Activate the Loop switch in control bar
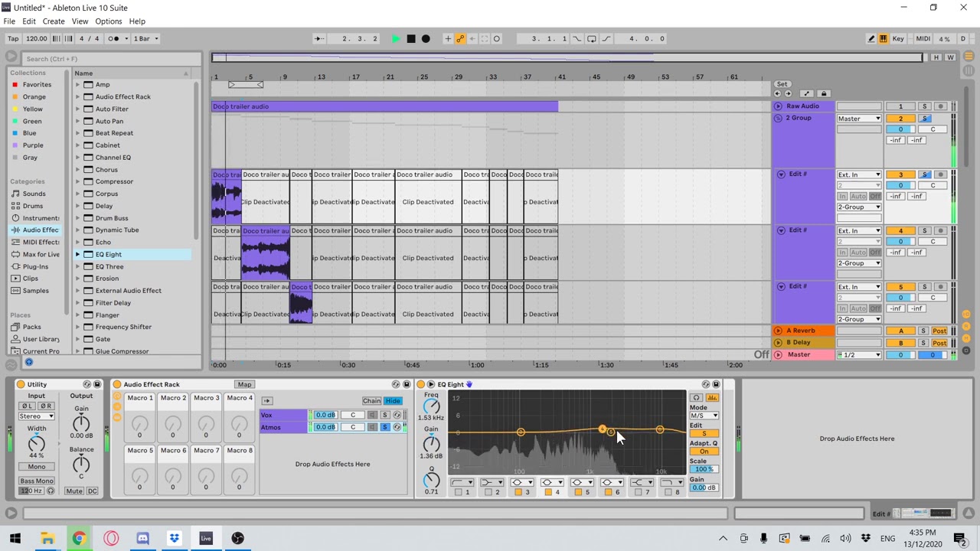Viewport: 980px width, 551px height. [x=592, y=38]
